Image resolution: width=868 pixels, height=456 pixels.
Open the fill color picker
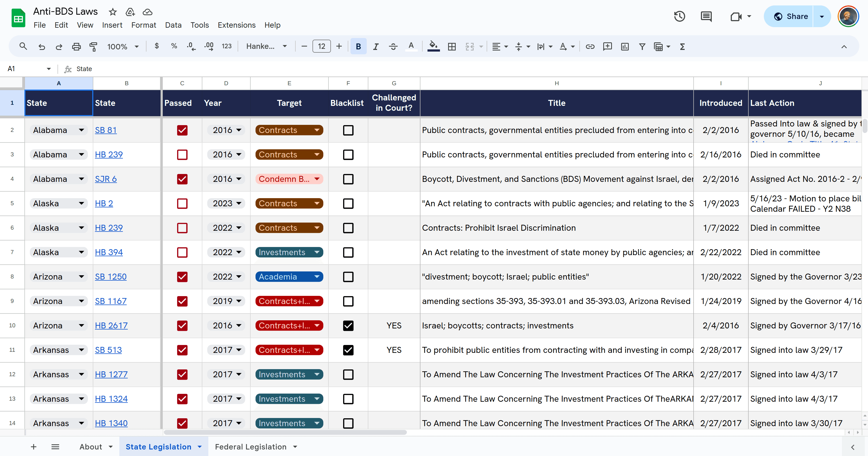pos(433,46)
